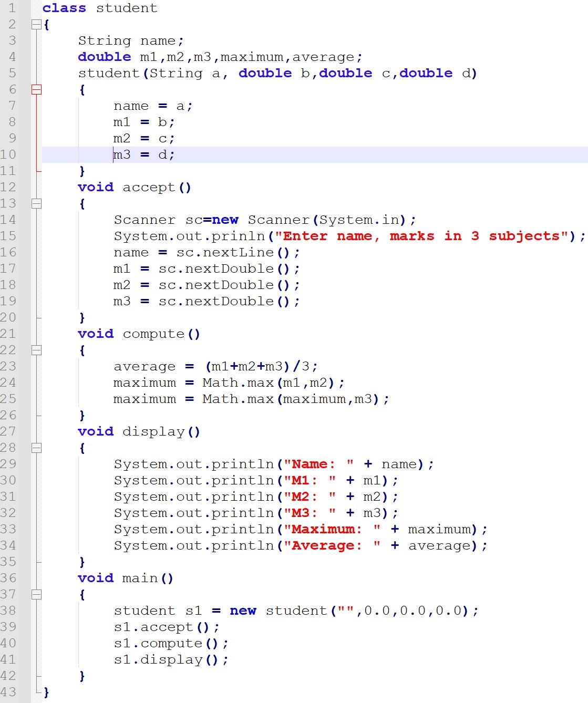Image resolution: width=588 pixels, height=703 pixels.
Task: Click 'void compute()' method header
Action: click(139, 334)
